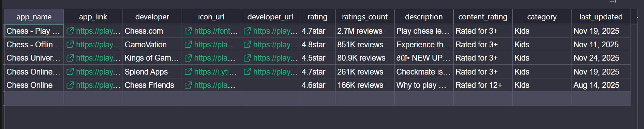
Task: Select the 'Chess Online' cell in Chess Friends row
Action: coord(34,85)
